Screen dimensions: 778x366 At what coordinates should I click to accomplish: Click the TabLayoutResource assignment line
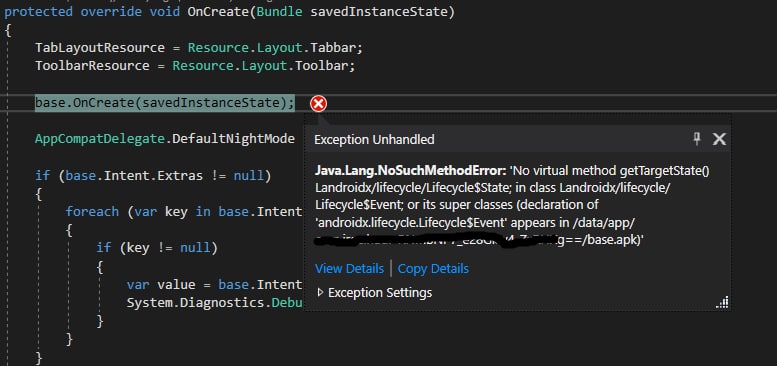coord(199,48)
